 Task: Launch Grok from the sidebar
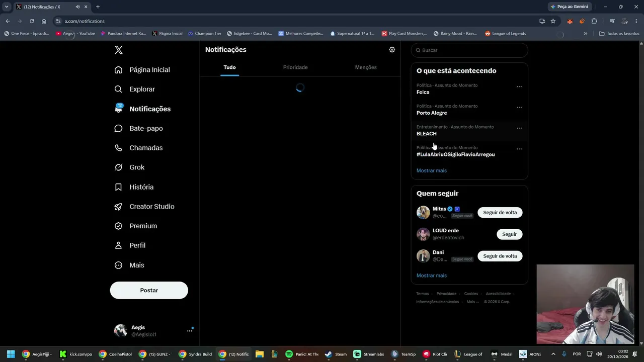coord(130,167)
